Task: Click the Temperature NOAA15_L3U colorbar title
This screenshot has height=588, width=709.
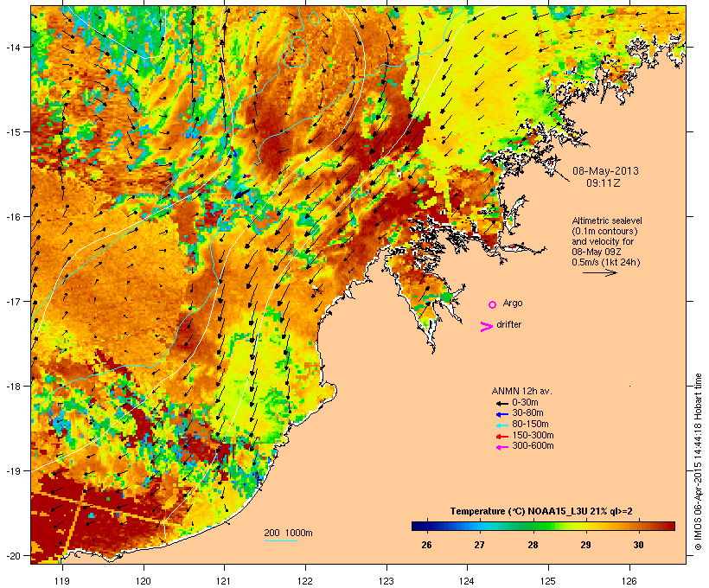Action: tap(541, 511)
